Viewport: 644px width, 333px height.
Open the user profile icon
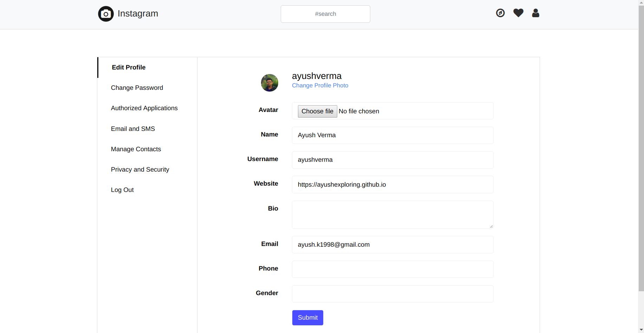point(535,13)
